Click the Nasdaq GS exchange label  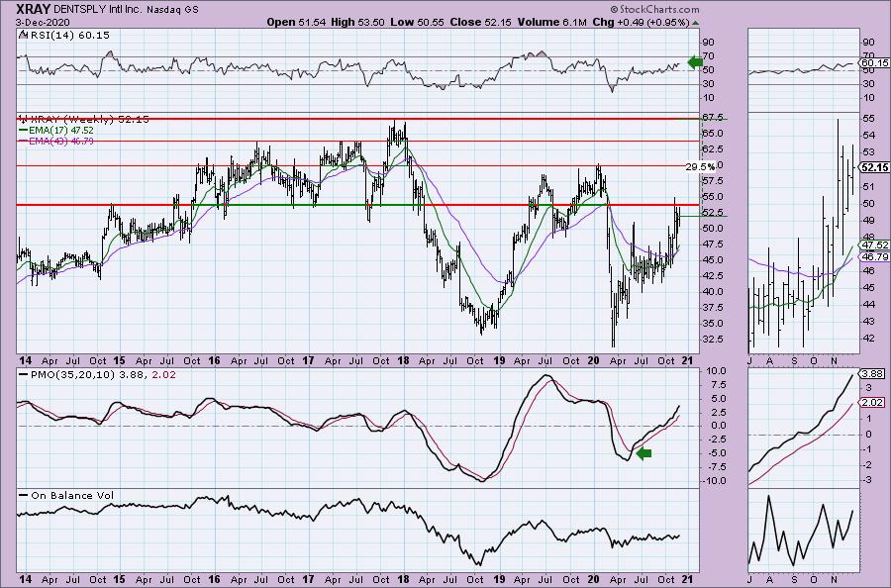click(x=172, y=9)
